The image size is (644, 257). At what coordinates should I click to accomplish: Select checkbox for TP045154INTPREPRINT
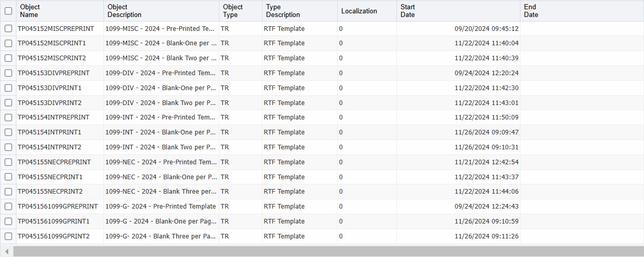(x=8, y=117)
